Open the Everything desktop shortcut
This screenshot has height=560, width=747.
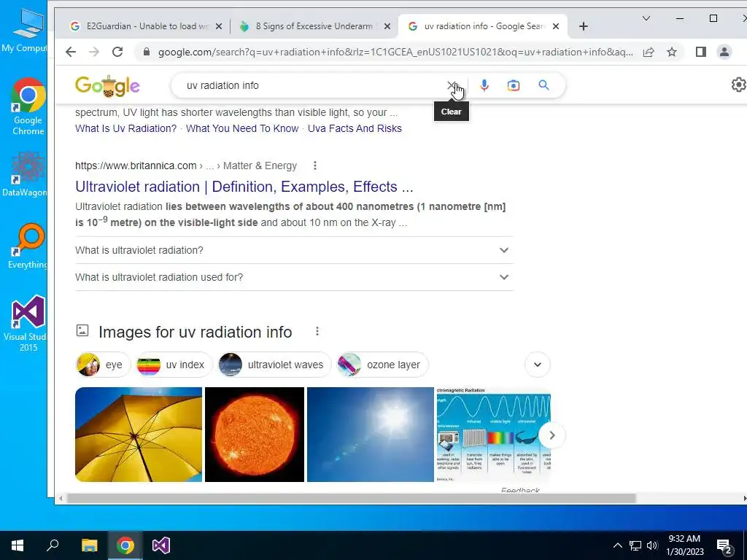[x=28, y=246]
